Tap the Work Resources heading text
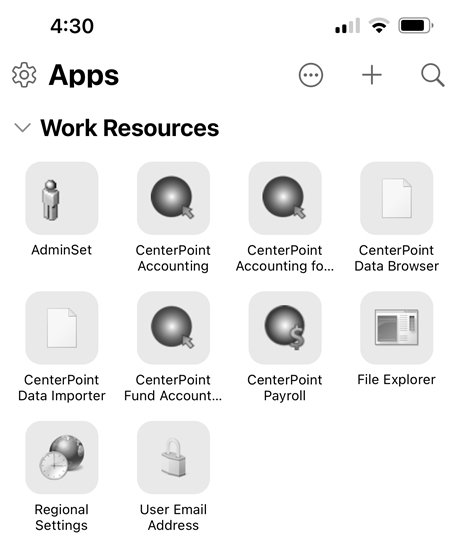This screenshot has width=451, height=542. click(x=130, y=128)
